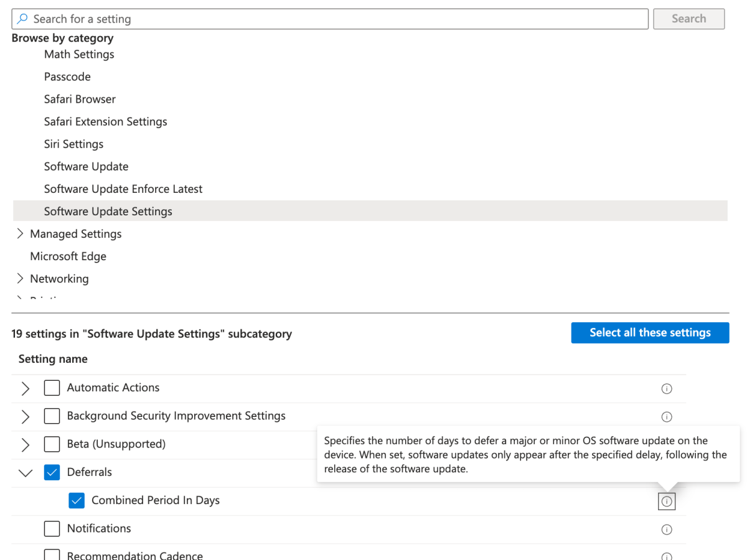Image resolution: width=747 pixels, height=560 pixels.
Task: Click the Combined Period In Days info icon
Action: point(667,501)
